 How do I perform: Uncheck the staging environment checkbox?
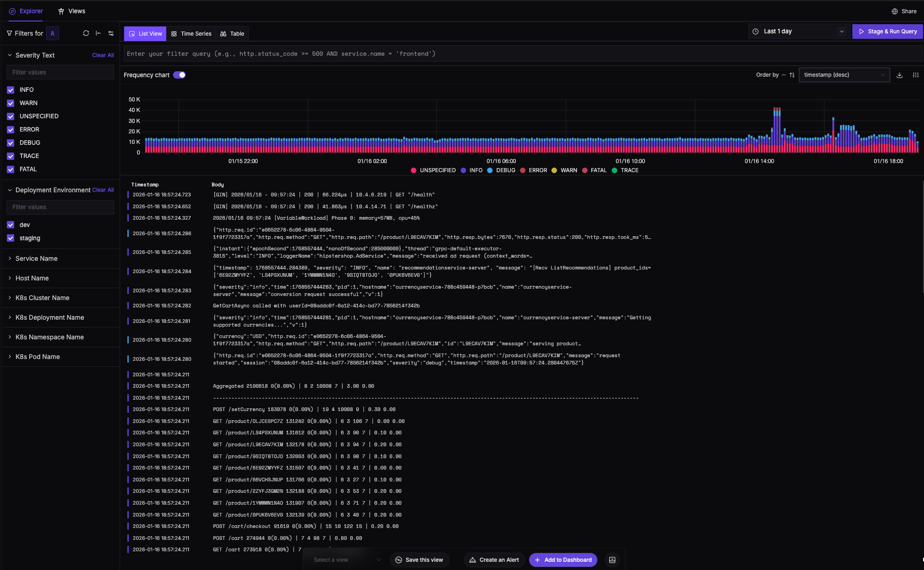point(10,238)
